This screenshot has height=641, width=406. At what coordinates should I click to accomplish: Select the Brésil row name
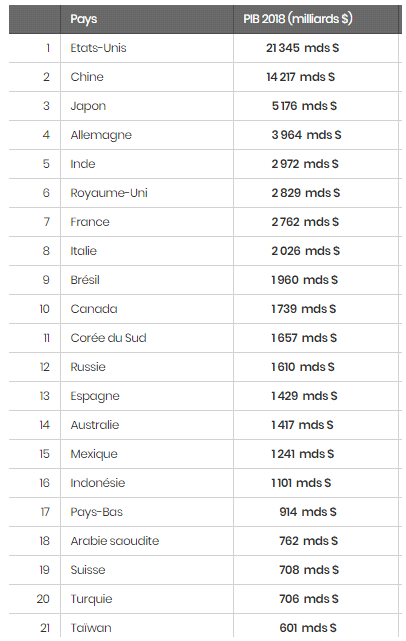coord(85,280)
